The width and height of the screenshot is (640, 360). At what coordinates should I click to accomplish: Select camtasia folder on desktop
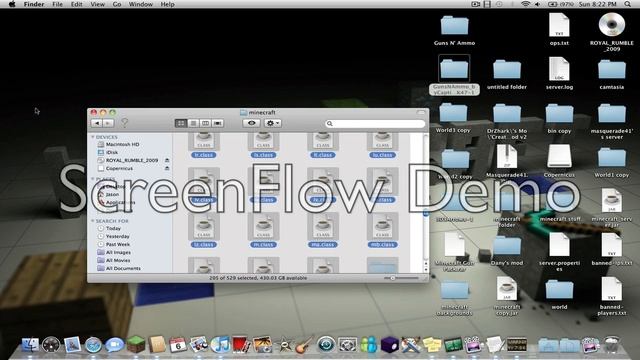(611, 75)
